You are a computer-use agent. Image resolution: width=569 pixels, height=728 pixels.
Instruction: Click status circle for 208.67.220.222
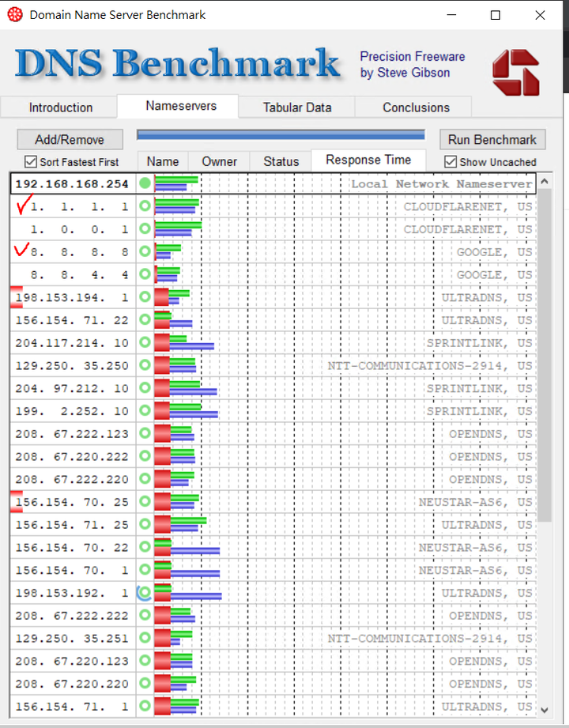[145, 456]
